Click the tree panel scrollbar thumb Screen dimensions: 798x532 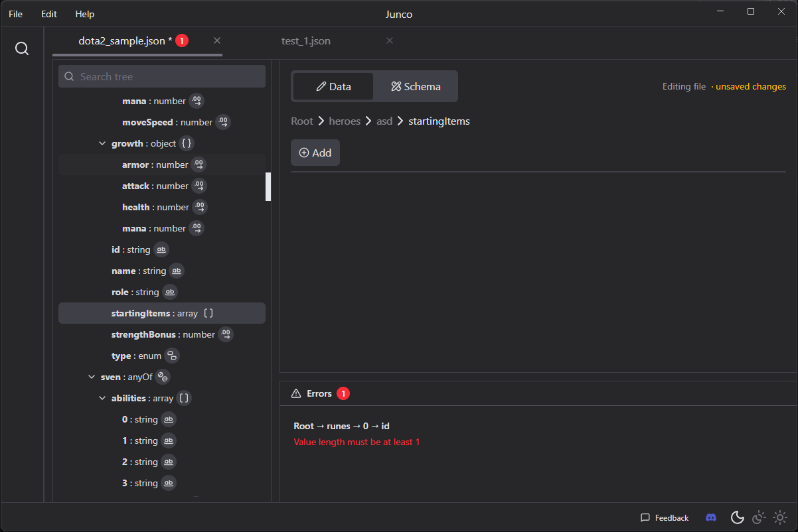pyautogui.click(x=268, y=186)
